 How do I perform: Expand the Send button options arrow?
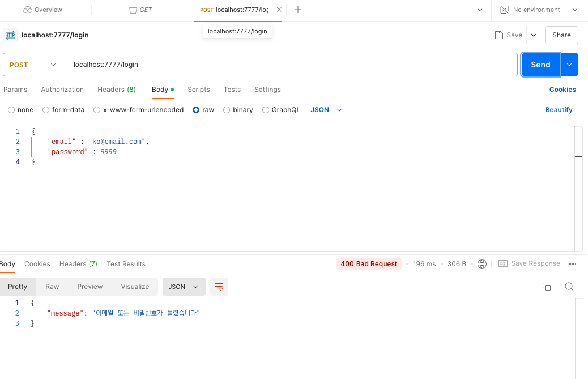coord(569,65)
